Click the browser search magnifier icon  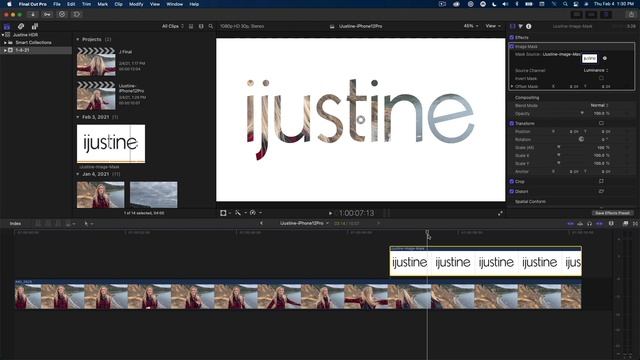click(211, 26)
